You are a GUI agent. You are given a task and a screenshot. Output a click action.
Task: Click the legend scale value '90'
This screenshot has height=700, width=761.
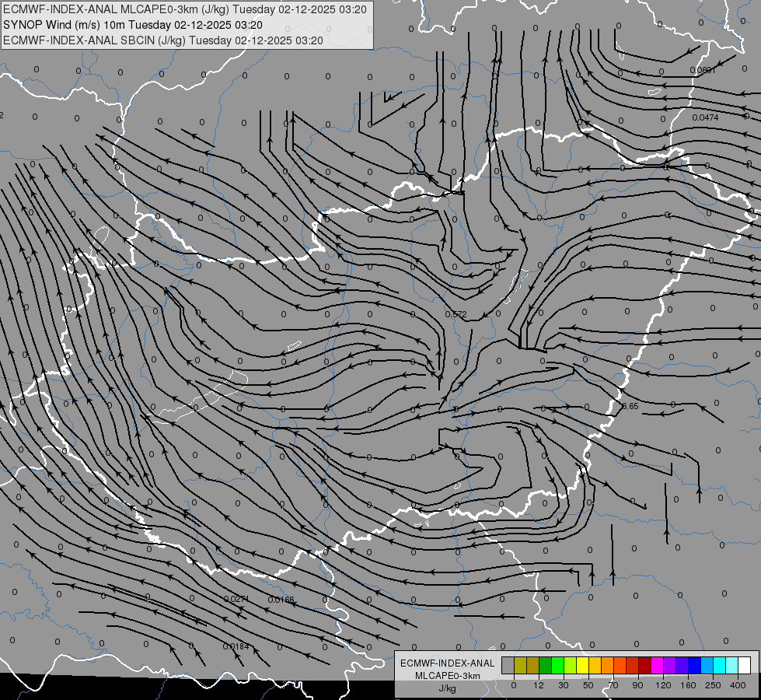[637, 685]
